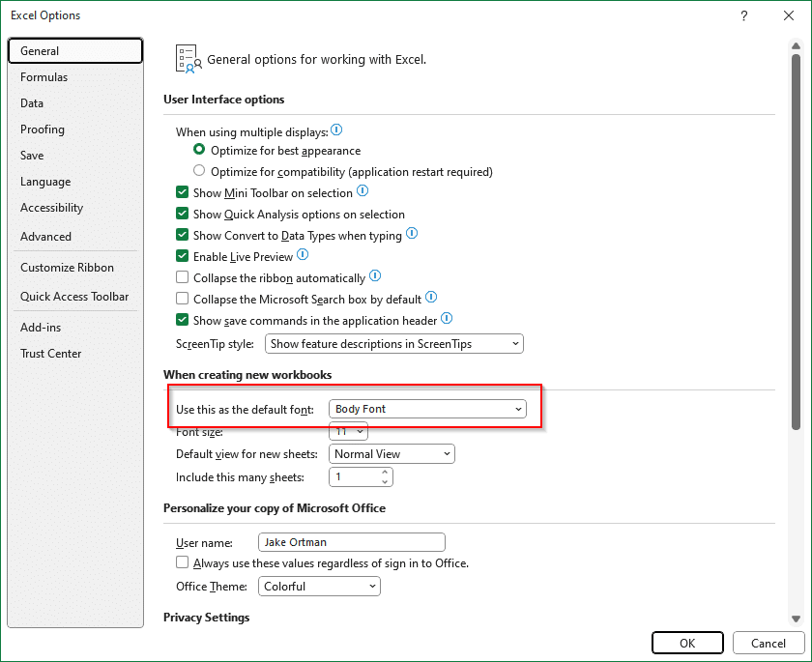The width and height of the screenshot is (812, 662).
Task: Click the User name input field
Action: [352, 542]
